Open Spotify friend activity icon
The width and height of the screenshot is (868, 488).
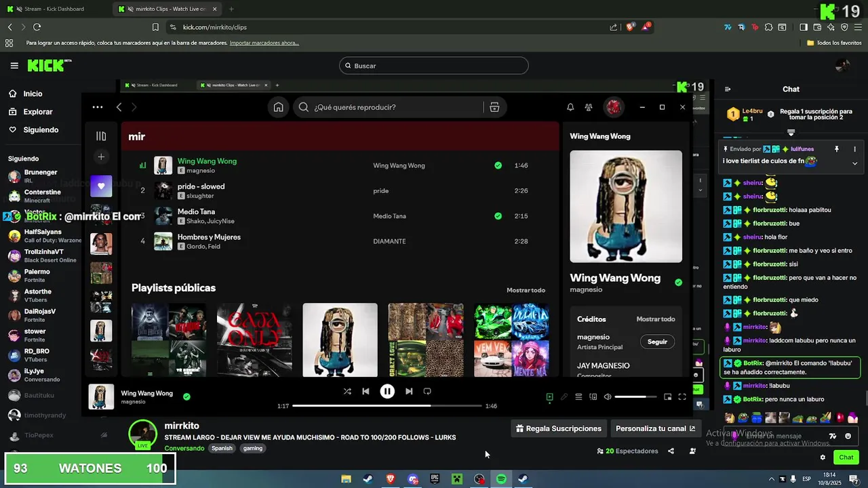589,107
